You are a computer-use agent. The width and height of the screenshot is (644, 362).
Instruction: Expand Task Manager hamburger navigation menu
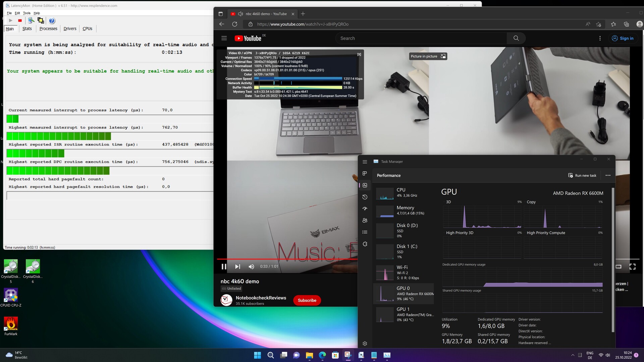click(x=365, y=162)
